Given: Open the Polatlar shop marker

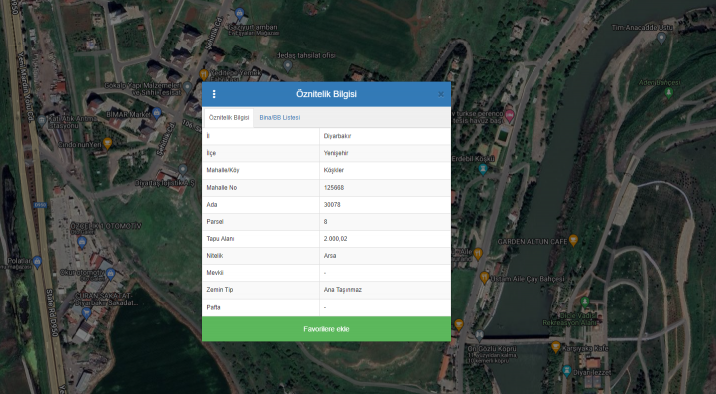Looking at the screenshot, I should tap(37, 262).
